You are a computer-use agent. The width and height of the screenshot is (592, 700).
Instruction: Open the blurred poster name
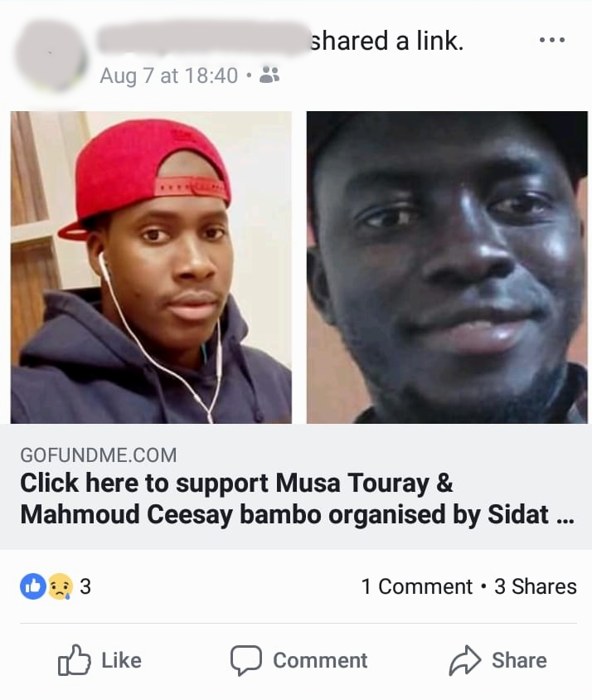pyautogui.click(x=204, y=38)
